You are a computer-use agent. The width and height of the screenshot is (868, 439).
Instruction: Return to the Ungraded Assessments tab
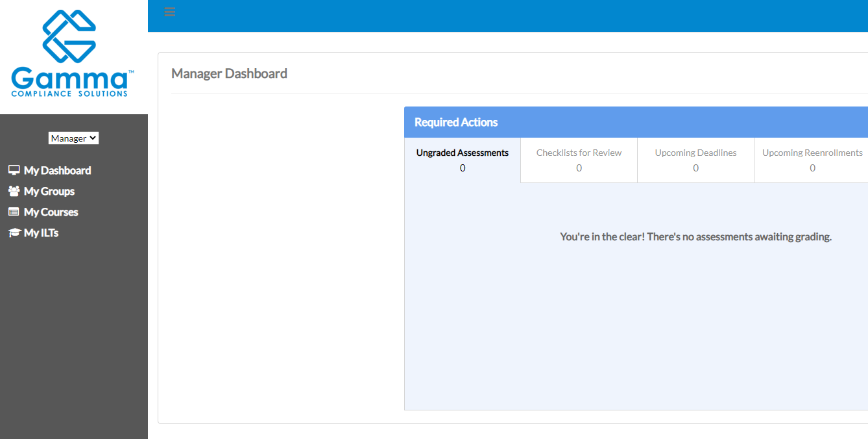pos(462,152)
